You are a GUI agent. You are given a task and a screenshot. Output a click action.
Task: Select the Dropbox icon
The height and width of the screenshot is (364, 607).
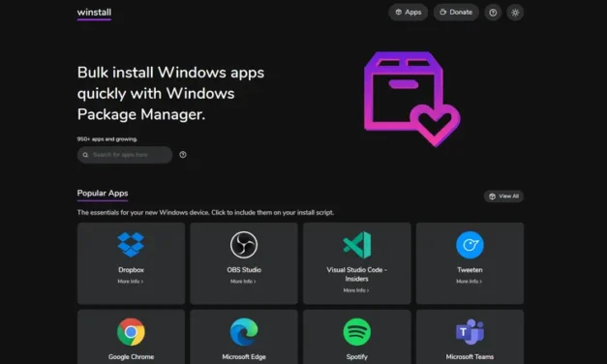[x=131, y=245]
